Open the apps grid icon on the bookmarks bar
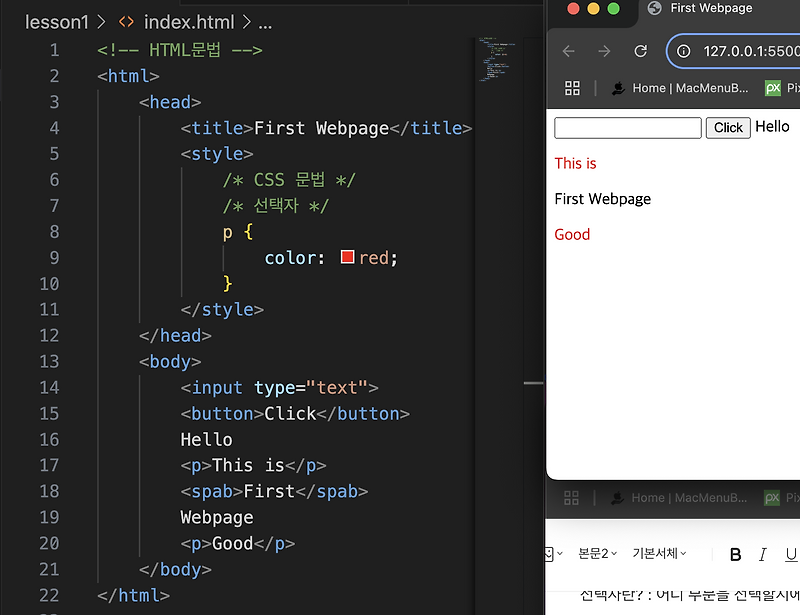Image resolution: width=800 pixels, height=615 pixels. (572, 88)
